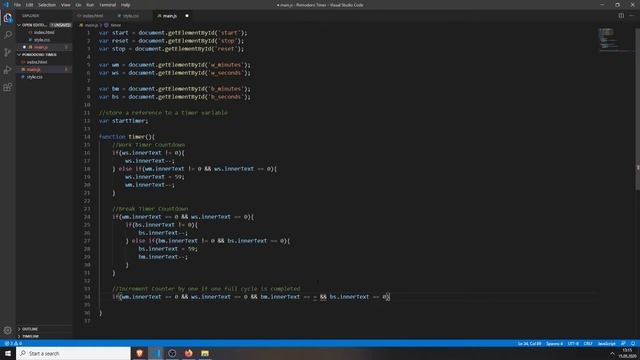Click the split editor icon
Viewport: 640px width, 360px height.
621,16
